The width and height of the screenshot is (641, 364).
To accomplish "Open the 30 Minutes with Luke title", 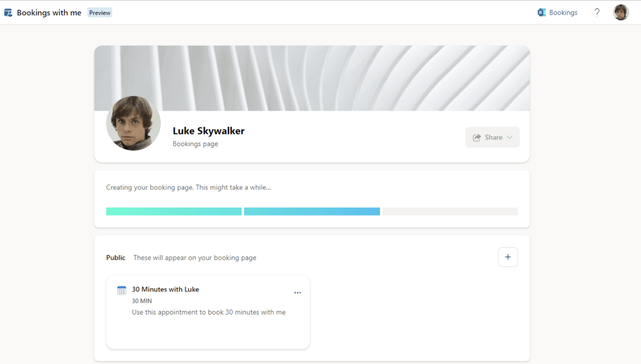I will click(x=165, y=290).
